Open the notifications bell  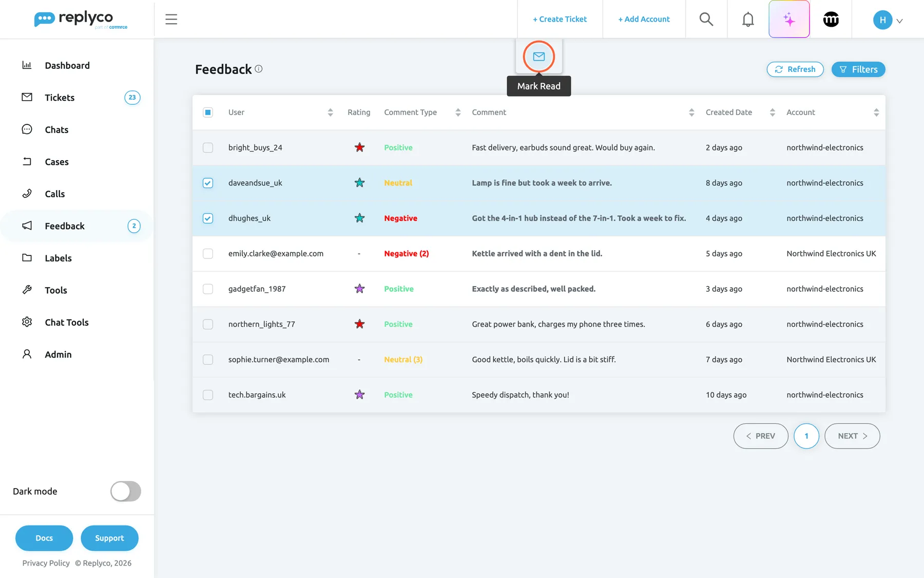tap(748, 19)
